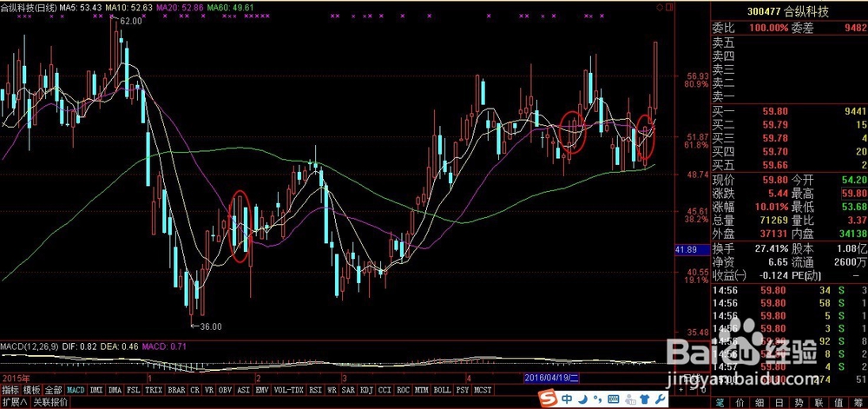The image size is (868, 409).
Task: Switch to WR indicator
Action: pyautogui.click(x=332, y=390)
